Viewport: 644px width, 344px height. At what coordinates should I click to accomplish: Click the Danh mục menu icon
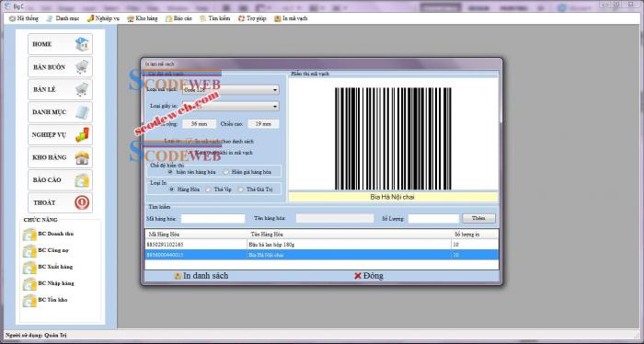pyautogui.click(x=50, y=18)
